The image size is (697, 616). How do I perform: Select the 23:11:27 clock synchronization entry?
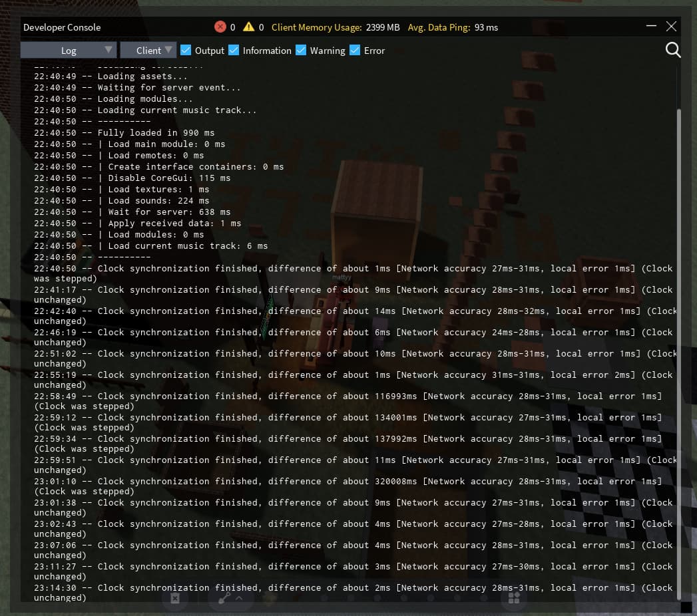pyautogui.click(x=353, y=571)
